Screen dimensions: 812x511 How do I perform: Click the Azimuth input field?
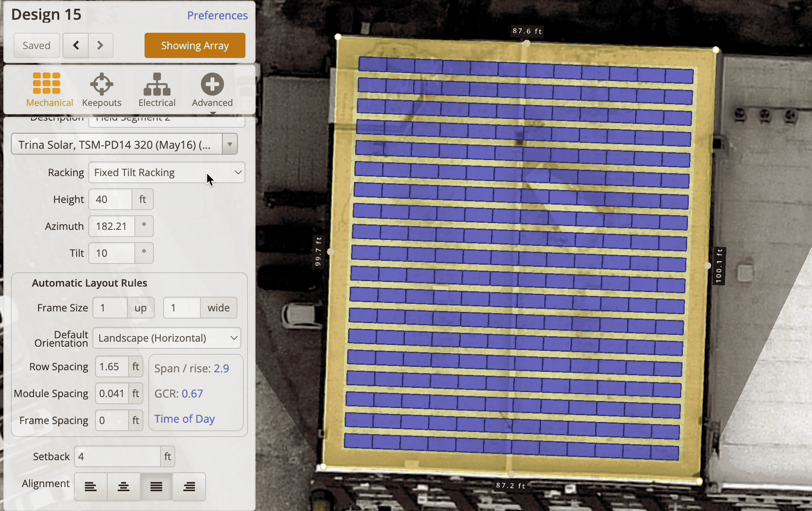[112, 226]
